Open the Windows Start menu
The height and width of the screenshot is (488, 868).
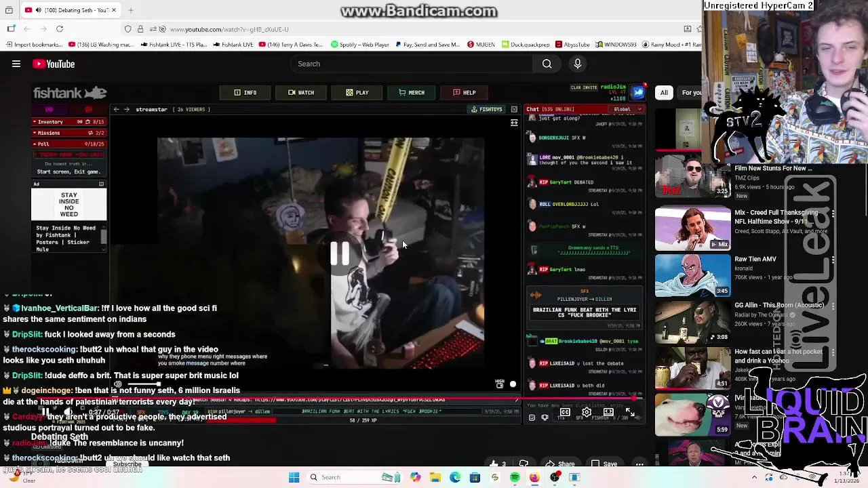tap(294, 477)
